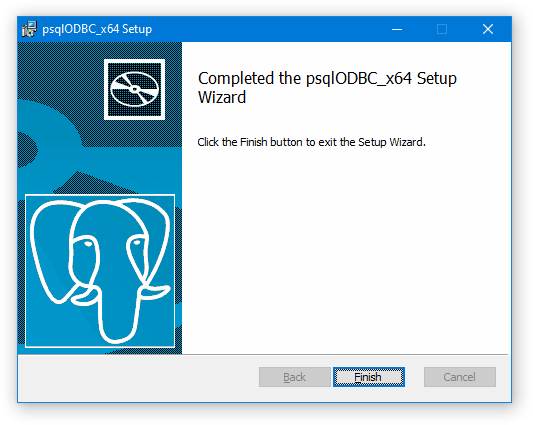Minimize the setup wizard window
The width and height of the screenshot is (533, 425).
(x=397, y=29)
